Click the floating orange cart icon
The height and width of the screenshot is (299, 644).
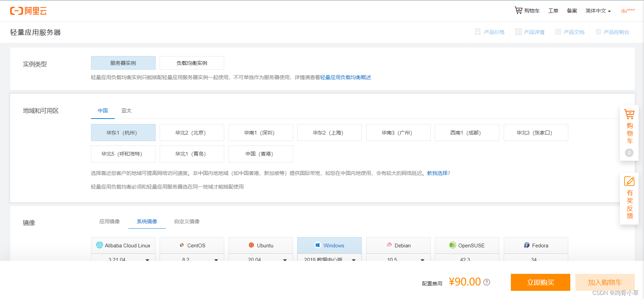(629, 114)
